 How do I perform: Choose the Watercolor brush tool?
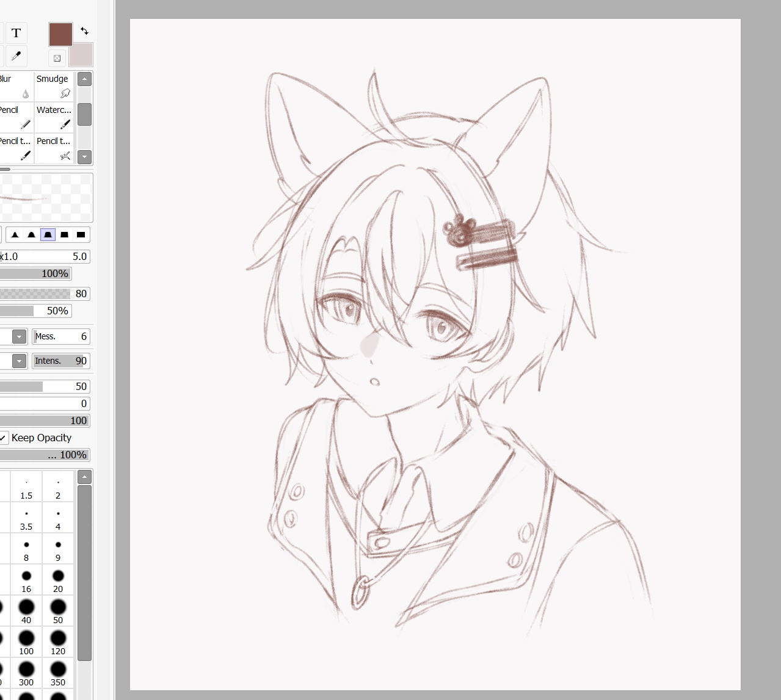(54, 117)
